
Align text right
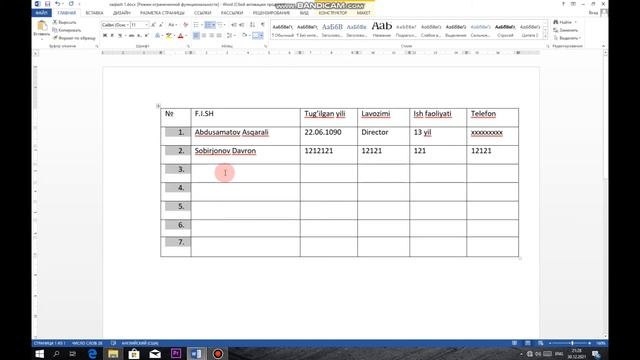click(x=211, y=36)
